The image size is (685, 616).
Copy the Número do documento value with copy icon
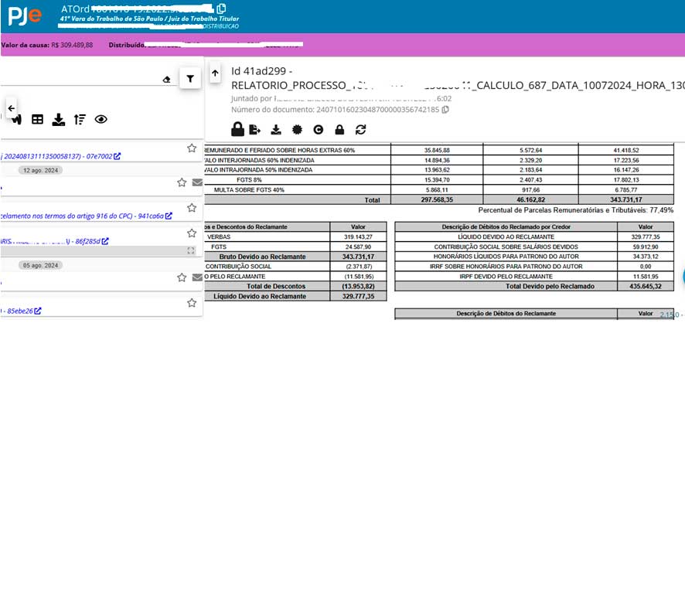(x=445, y=110)
